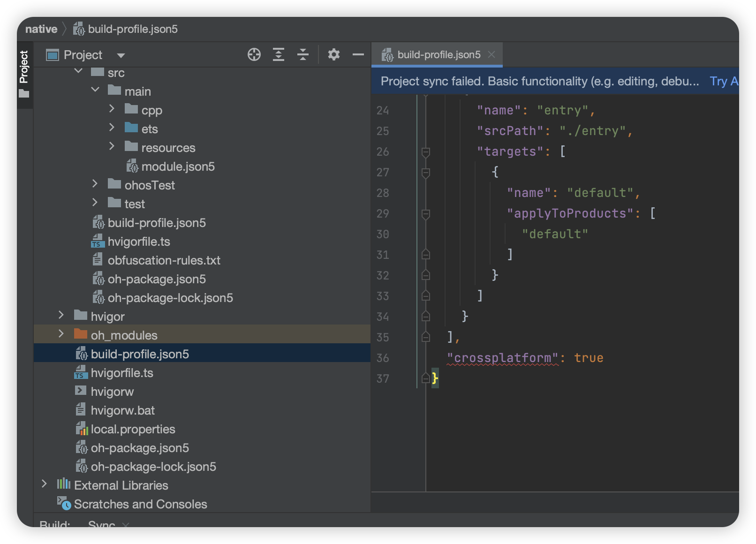Toggle fold end marker at line 34

(x=426, y=316)
